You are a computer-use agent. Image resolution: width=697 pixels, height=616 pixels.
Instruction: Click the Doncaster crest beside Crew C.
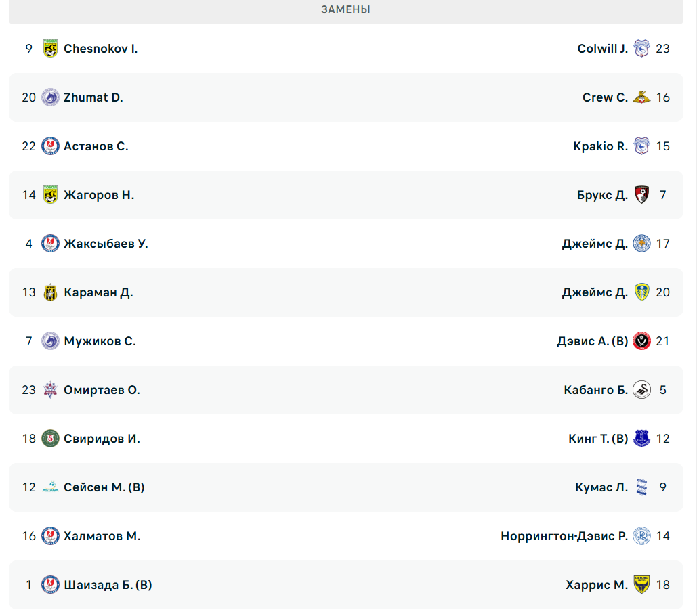(641, 97)
